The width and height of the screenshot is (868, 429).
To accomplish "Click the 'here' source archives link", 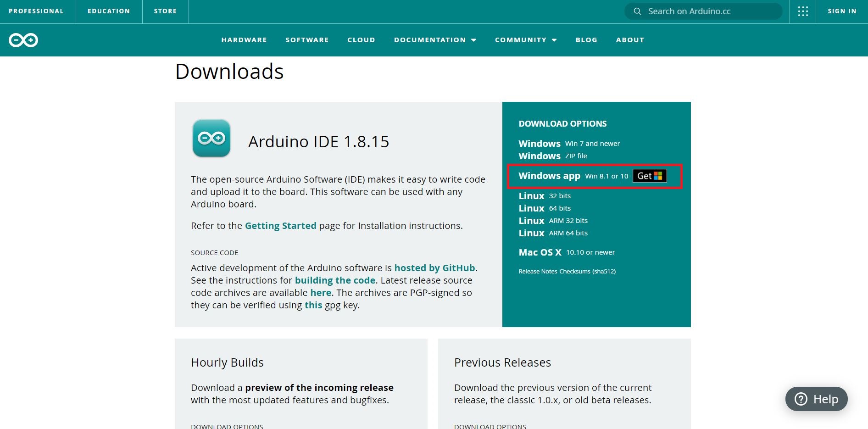I will (x=321, y=293).
